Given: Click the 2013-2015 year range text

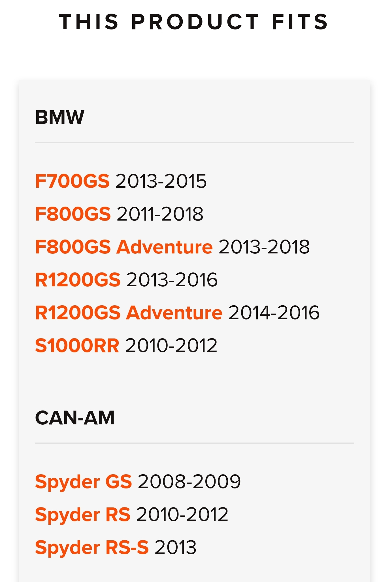Looking at the screenshot, I should click(161, 181).
